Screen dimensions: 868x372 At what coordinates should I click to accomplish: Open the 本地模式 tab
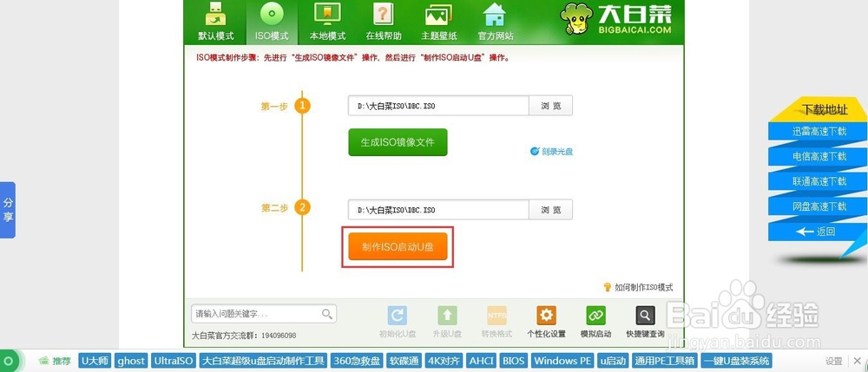[x=327, y=22]
